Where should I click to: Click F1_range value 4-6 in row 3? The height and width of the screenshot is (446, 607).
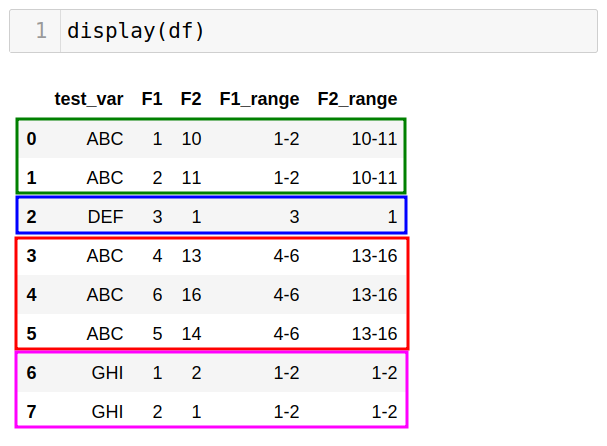click(286, 256)
